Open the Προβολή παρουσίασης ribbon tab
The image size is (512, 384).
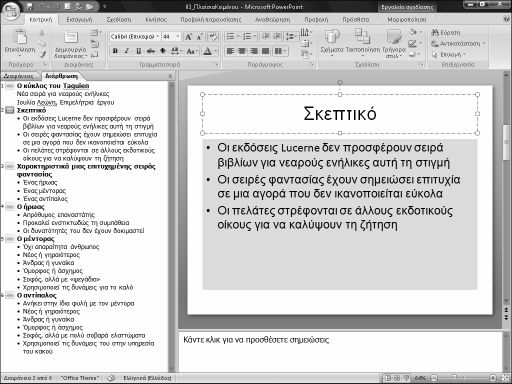[x=211, y=20]
